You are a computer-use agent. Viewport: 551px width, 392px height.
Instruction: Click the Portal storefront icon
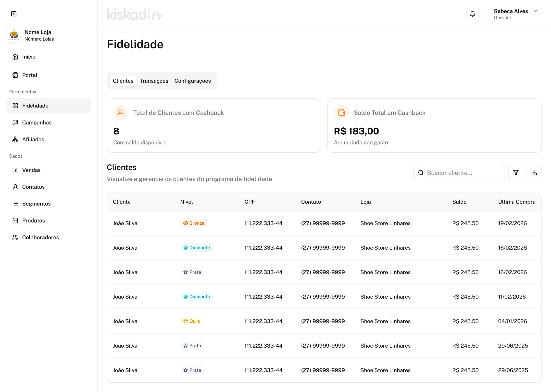[x=15, y=75]
